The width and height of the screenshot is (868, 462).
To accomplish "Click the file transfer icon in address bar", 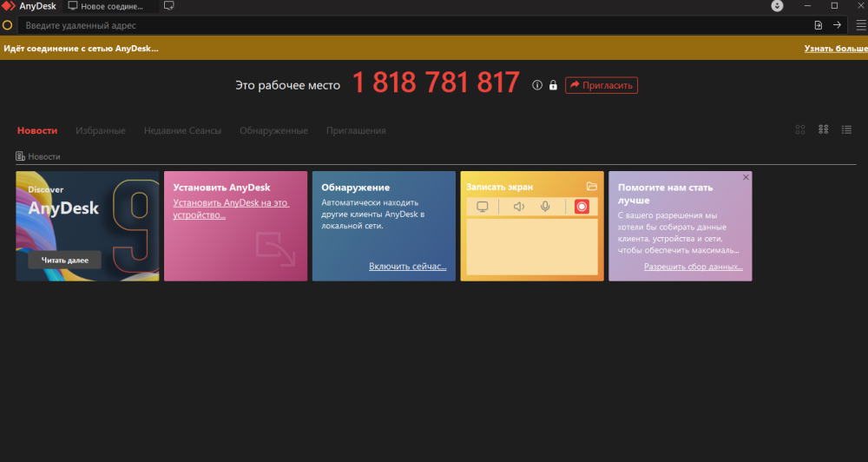I will click(x=819, y=25).
